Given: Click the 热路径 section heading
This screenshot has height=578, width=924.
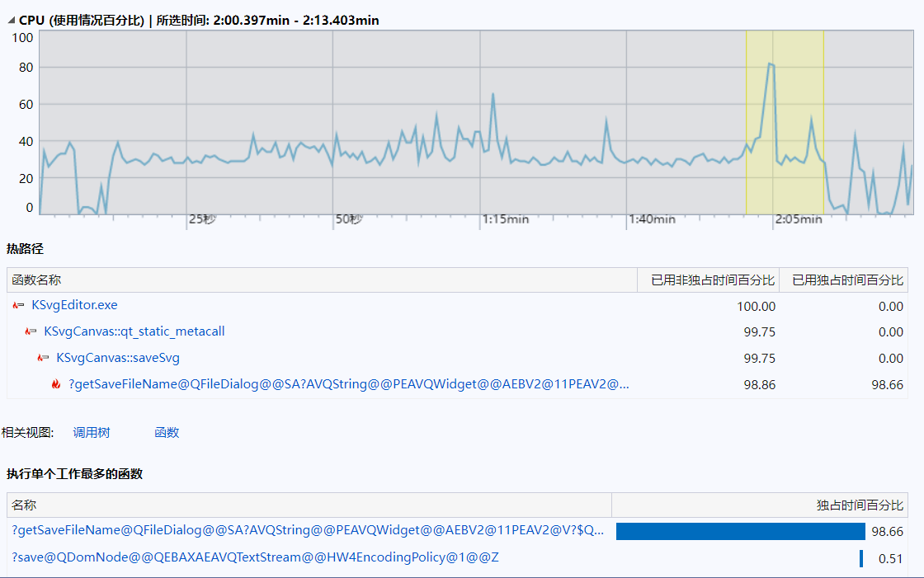Looking at the screenshot, I should click(25, 249).
